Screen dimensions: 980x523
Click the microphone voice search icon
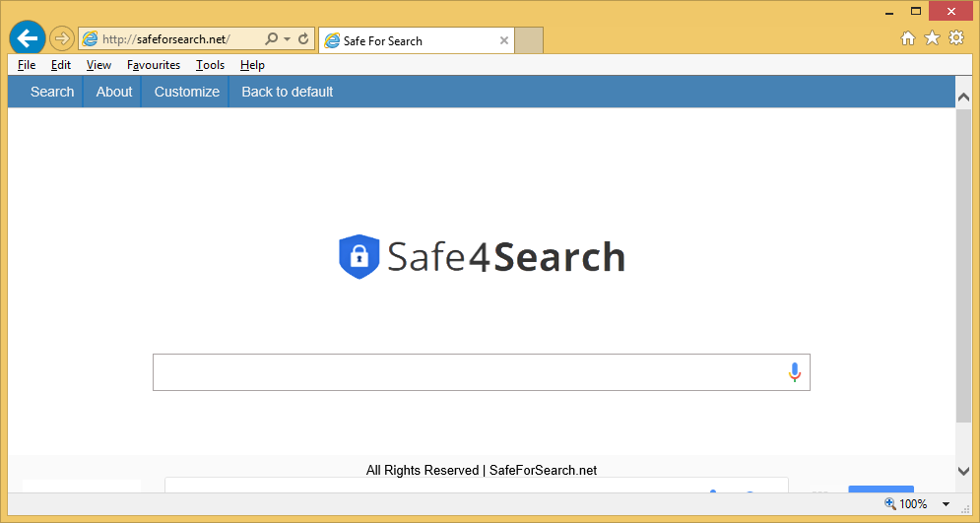coord(794,372)
